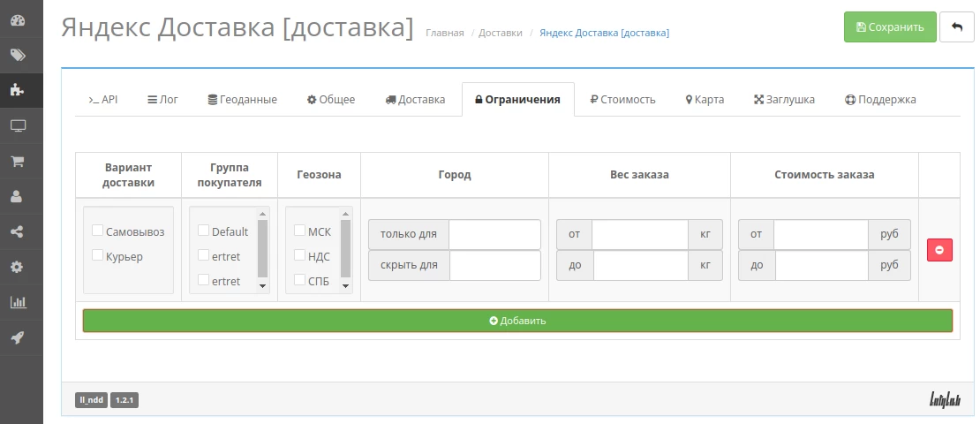Tick the first ertret customer group checkbox
The image size is (980, 424).
[x=203, y=255]
